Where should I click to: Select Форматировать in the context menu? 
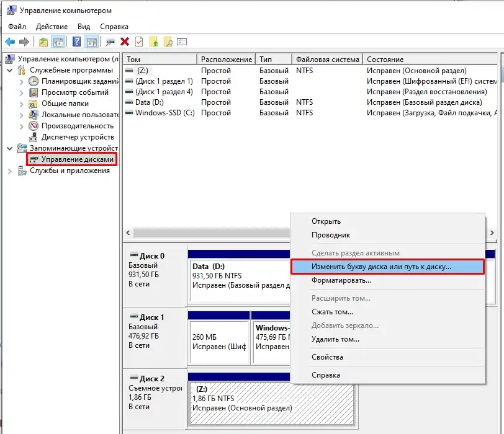tap(341, 280)
